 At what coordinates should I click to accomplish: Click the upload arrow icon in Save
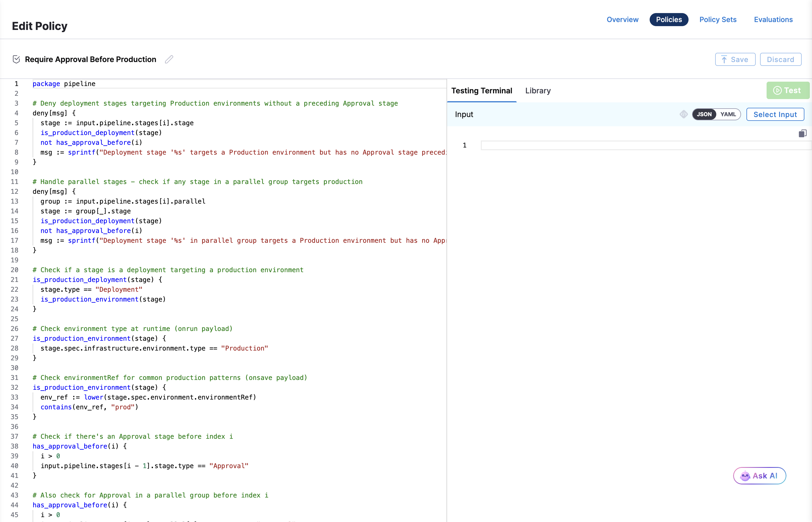click(x=724, y=60)
